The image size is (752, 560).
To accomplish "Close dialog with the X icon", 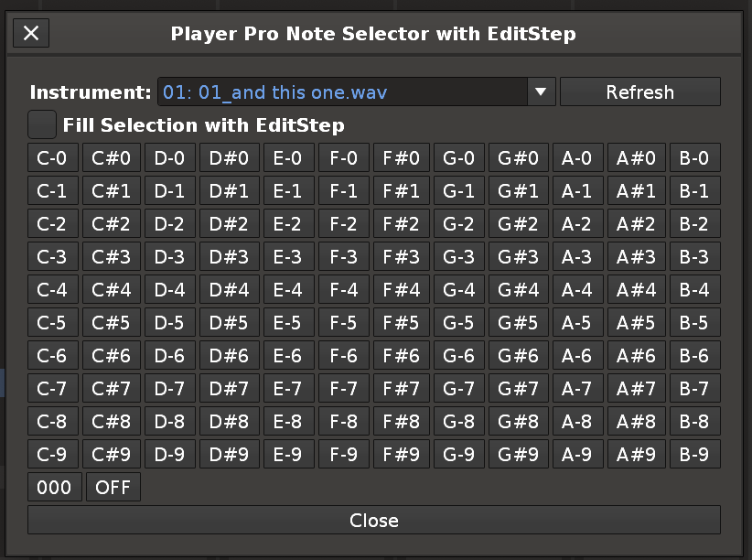I will (x=31, y=34).
